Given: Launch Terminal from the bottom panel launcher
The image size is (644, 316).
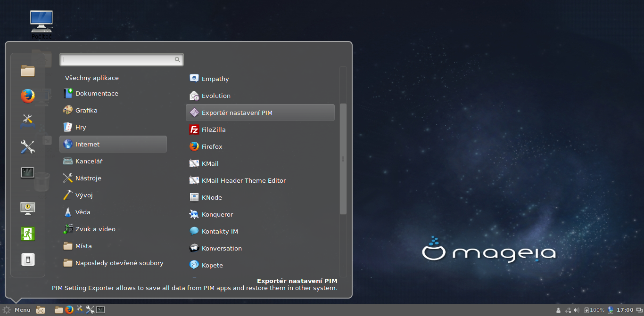Looking at the screenshot, I should coord(100,310).
